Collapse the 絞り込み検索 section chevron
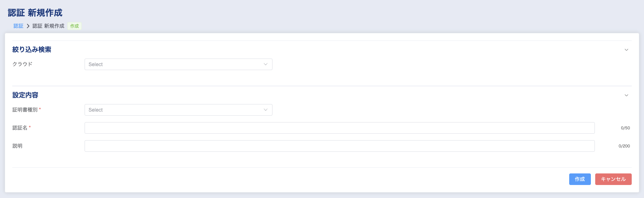Viewport: 644px width, 198px height. click(x=626, y=50)
